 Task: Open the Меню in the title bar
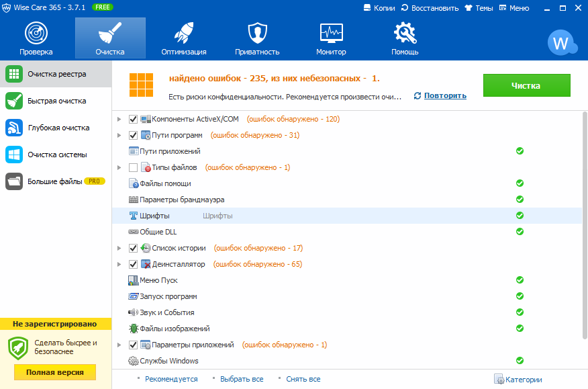tap(513, 8)
